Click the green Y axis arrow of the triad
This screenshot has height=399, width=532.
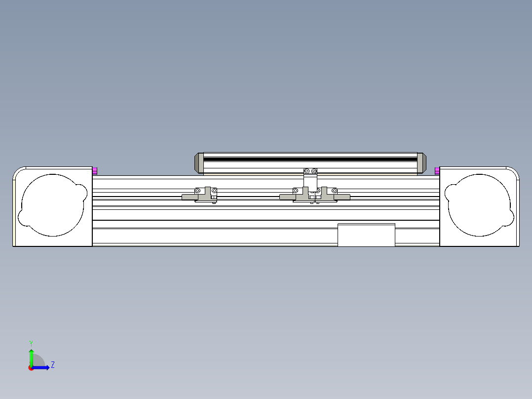pyautogui.click(x=31, y=357)
